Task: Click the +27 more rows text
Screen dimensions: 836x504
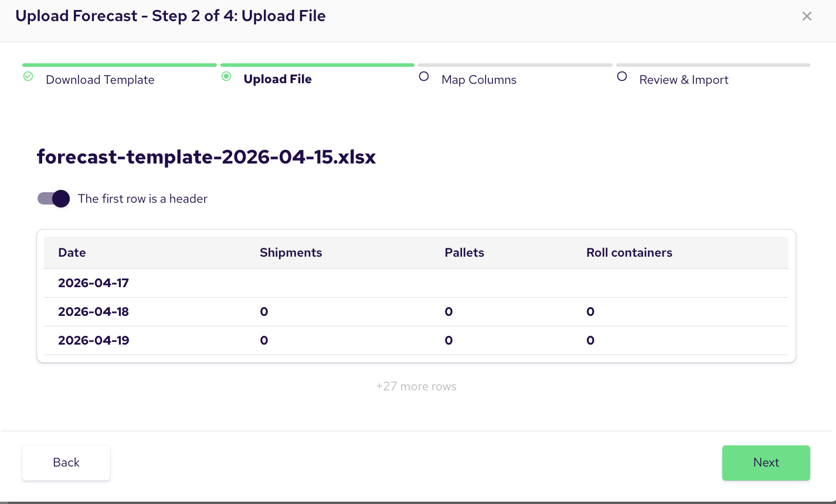Action: tap(416, 386)
